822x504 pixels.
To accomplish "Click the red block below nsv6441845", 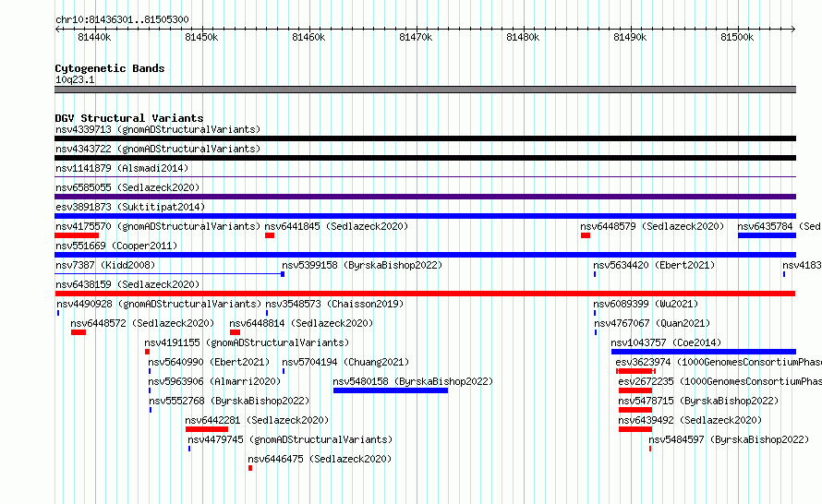I will click(x=270, y=235).
